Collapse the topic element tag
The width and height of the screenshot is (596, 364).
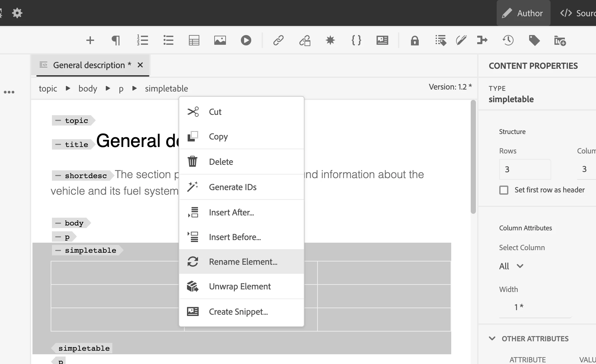coord(58,121)
